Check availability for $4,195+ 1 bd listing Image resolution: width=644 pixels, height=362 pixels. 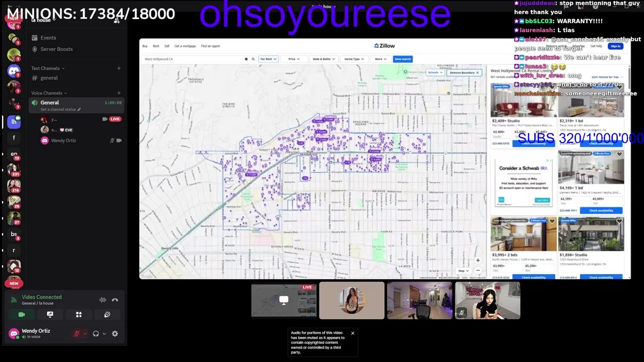click(601, 210)
